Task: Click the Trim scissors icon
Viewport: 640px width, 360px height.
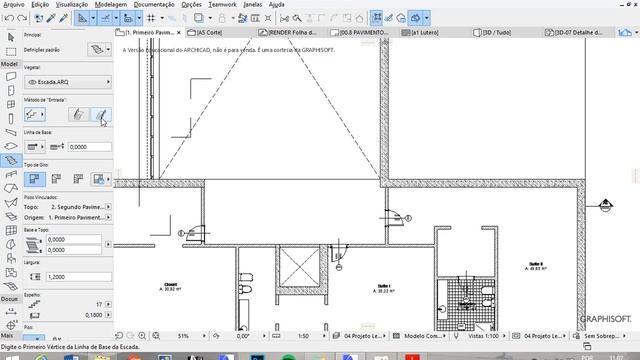Action: pos(284,18)
